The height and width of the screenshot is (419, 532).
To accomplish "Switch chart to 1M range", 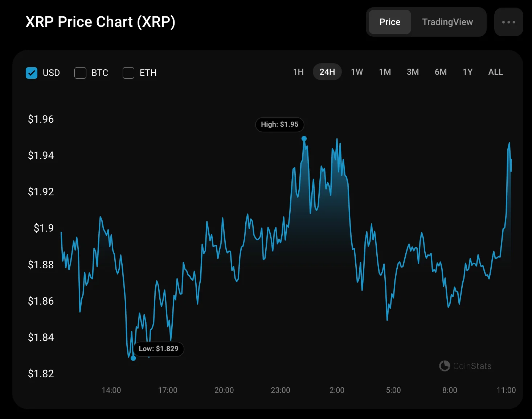I will point(385,72).
